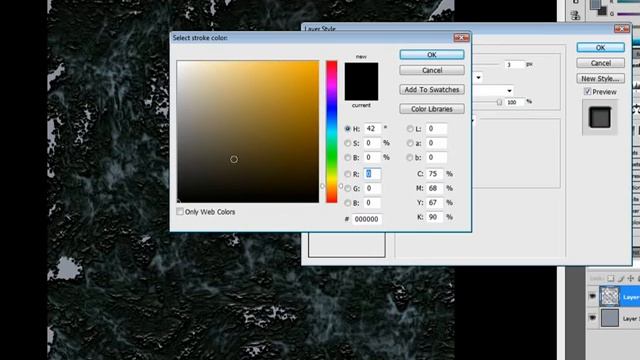Select the H hue radio button
Viewport: 640px width, 360px height.
click(x=347, y=129)
